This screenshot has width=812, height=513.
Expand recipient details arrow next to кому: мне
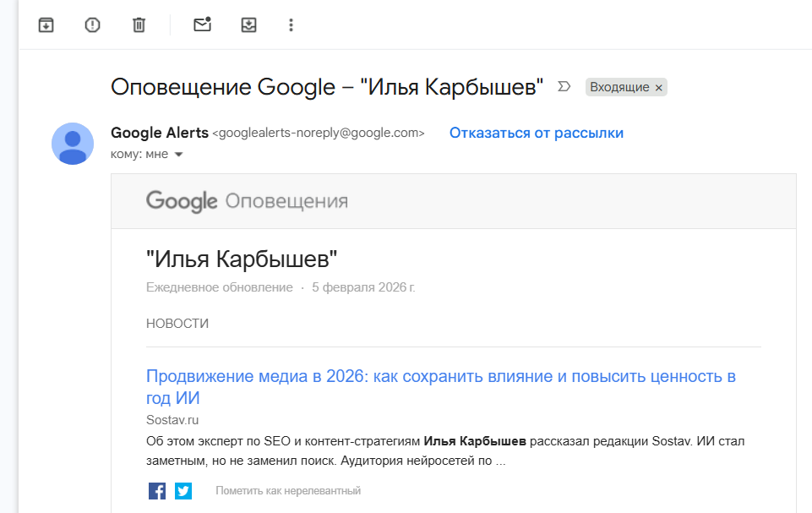point(178,155)
